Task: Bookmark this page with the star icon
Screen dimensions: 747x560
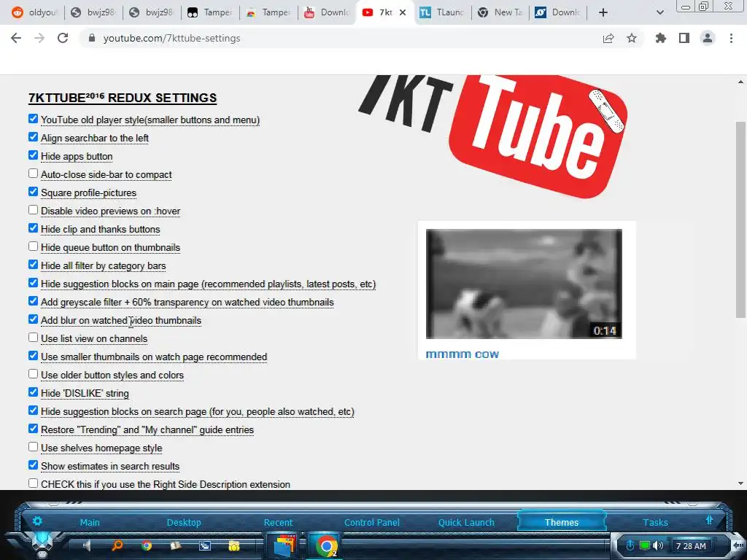Action: (632, 38)
